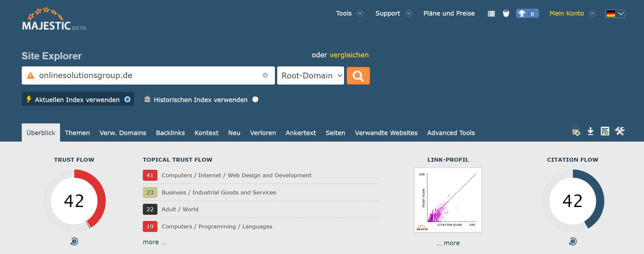Screen dimensions: 644x254
Task: Expand the Support menu arrow
Action: point(409,14)
